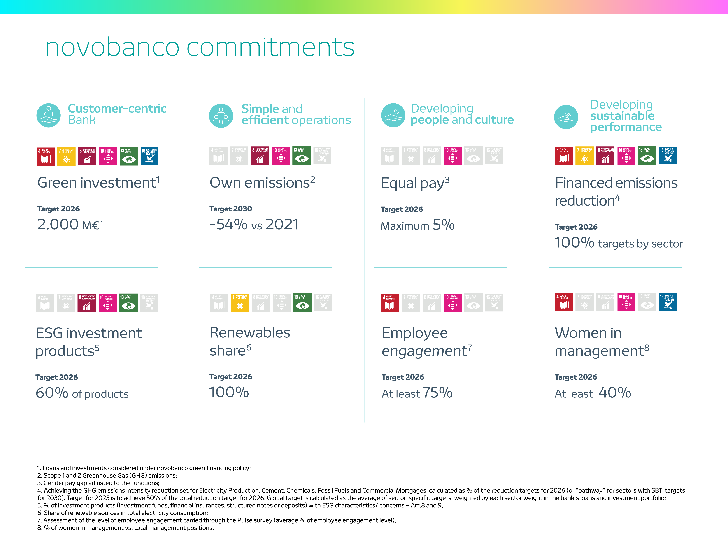This screenshot has height=560, width=728.
Task: Click blue SDG 16 icon above Women in management
Action: tap(668, 302)
